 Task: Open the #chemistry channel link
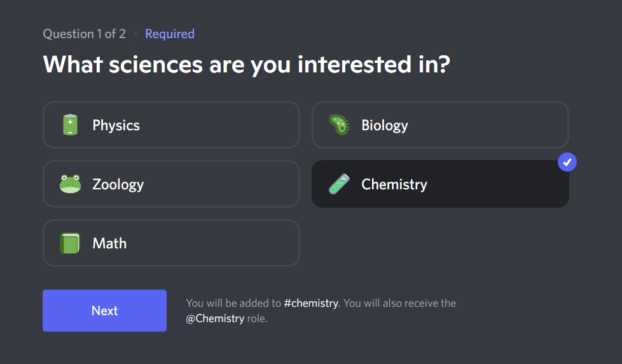coord(311,303)
